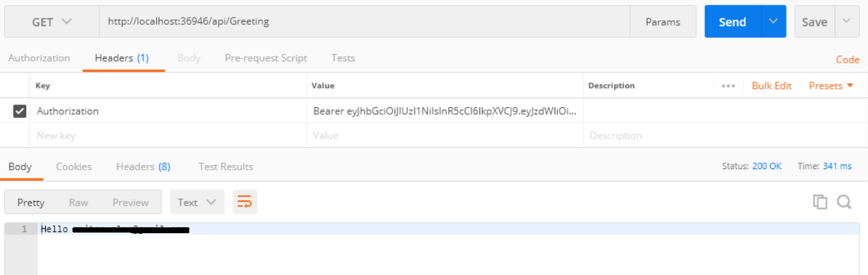Viewport: 868px width, 275px height.
Task: Switch response view to Raw
Action: point(78,202)
